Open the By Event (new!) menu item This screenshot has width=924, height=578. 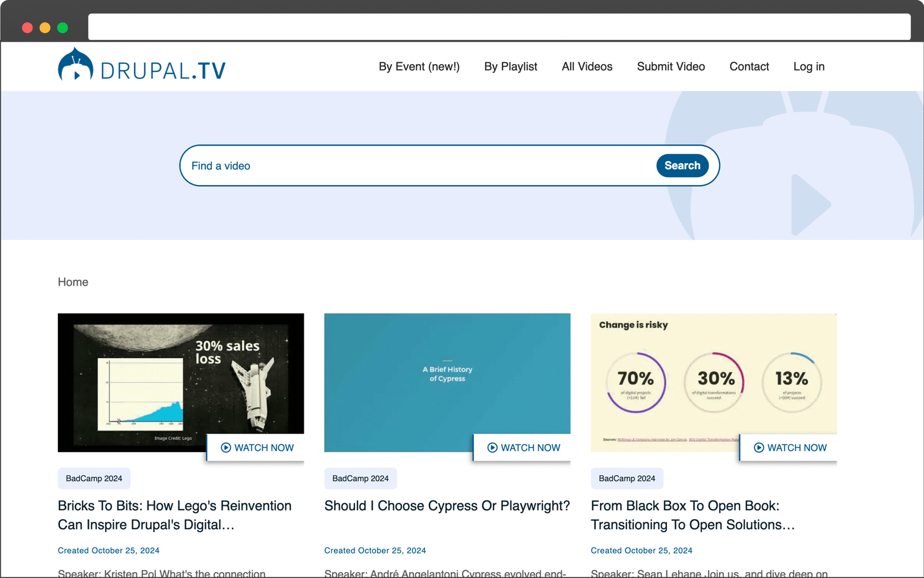[419, 66]
